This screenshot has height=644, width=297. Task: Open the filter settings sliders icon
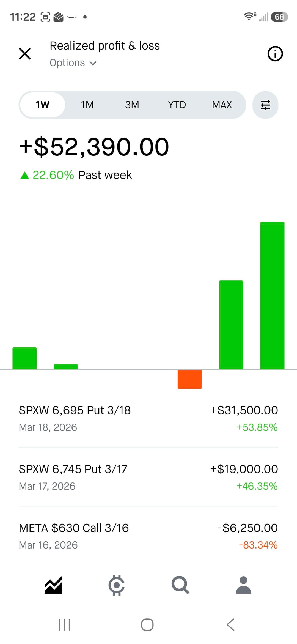[x=265, y=105]
